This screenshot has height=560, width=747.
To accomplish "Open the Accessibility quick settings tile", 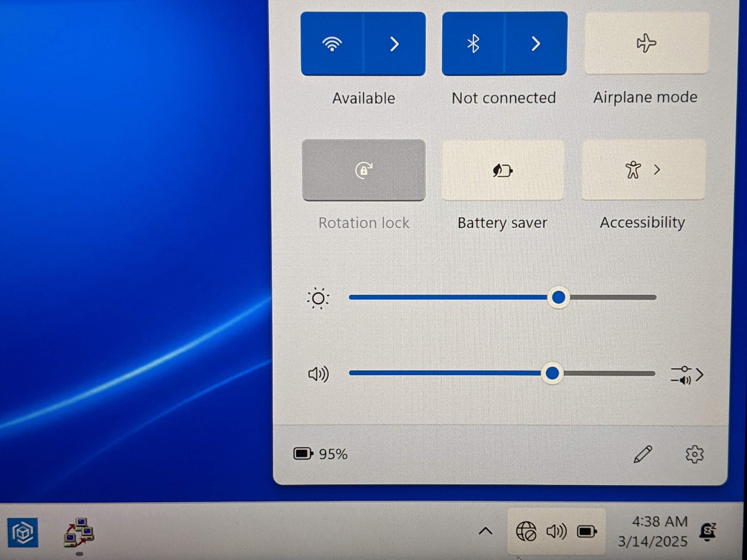I will click(643, 169).
